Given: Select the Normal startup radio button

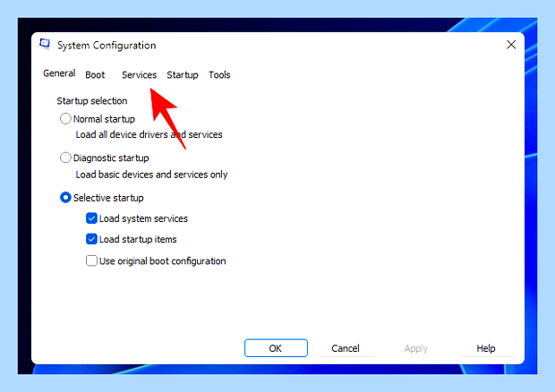Looking at the screenshot, I should pyautogui.click(x=65, y=118).
